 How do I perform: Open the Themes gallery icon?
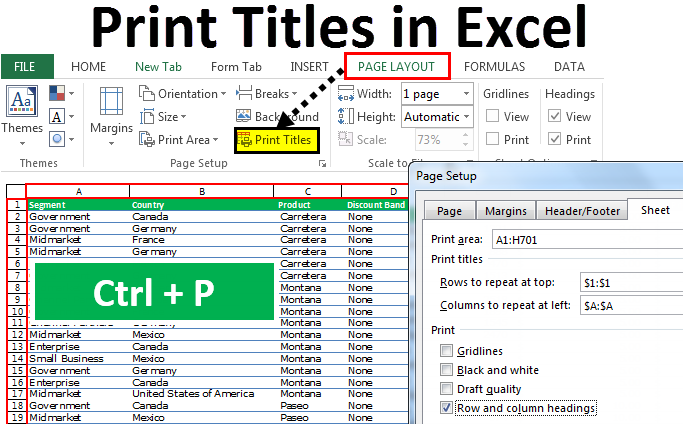(x=21, y=101)
